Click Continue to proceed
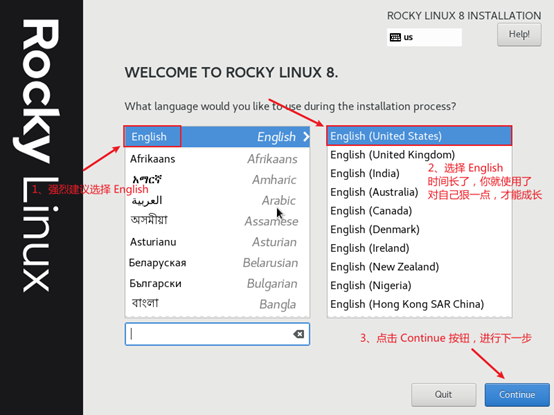Viewport: 554px width, 415px height. (517, 395)
